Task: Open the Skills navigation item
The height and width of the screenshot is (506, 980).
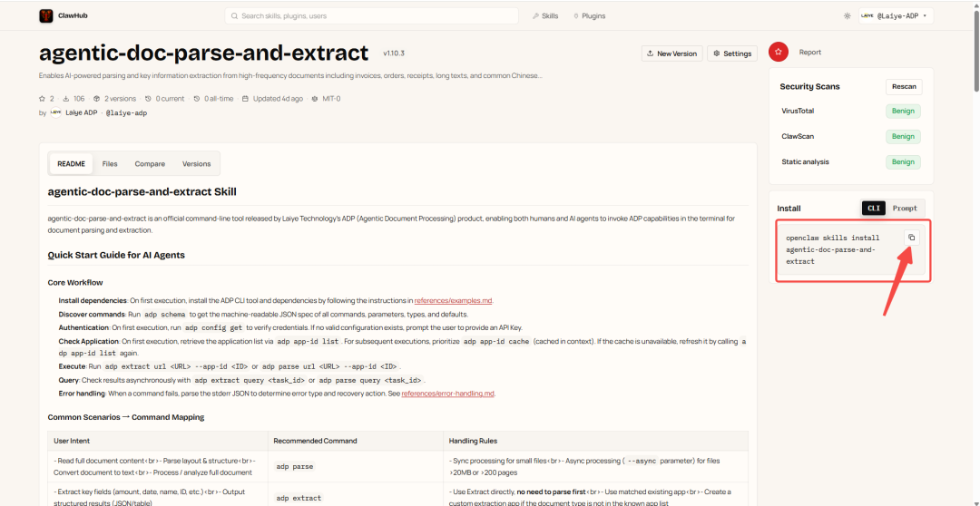Action: tap(545, 15)
